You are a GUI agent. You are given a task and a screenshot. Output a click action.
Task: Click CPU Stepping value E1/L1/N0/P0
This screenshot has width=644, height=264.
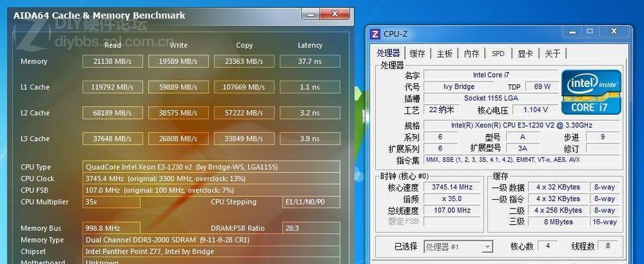click(311, 202)
